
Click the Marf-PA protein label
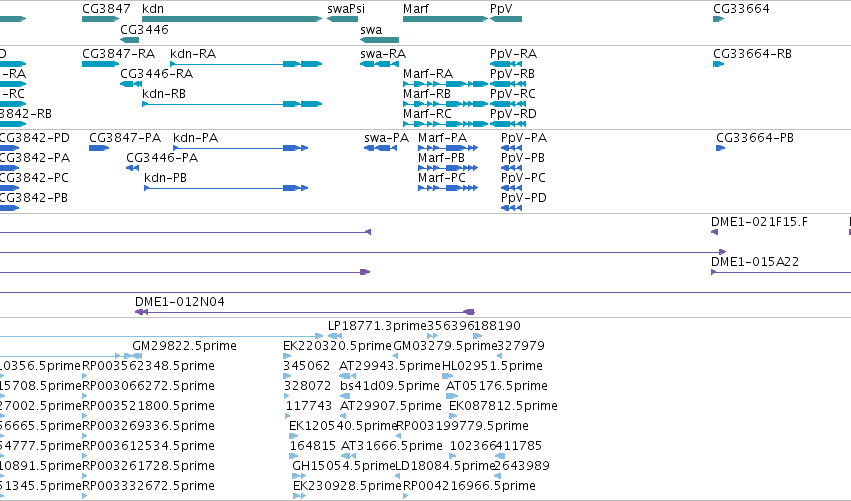[x=442, y=138]
